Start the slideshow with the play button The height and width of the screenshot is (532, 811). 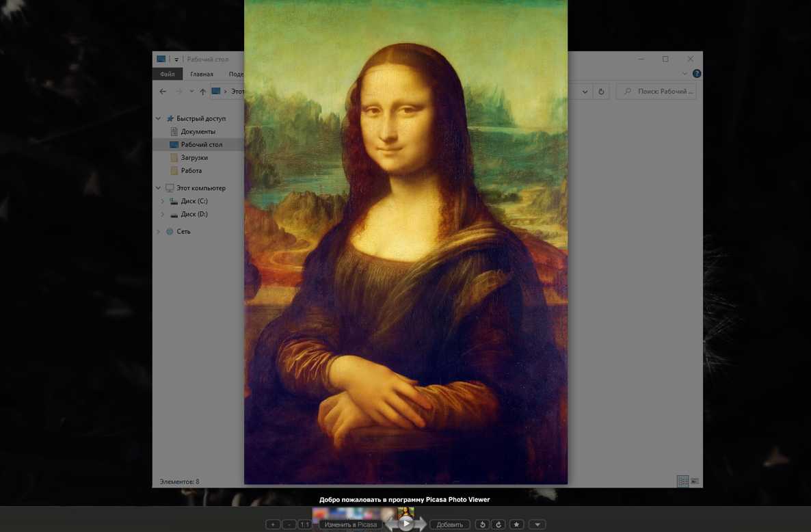click(406, 524)
